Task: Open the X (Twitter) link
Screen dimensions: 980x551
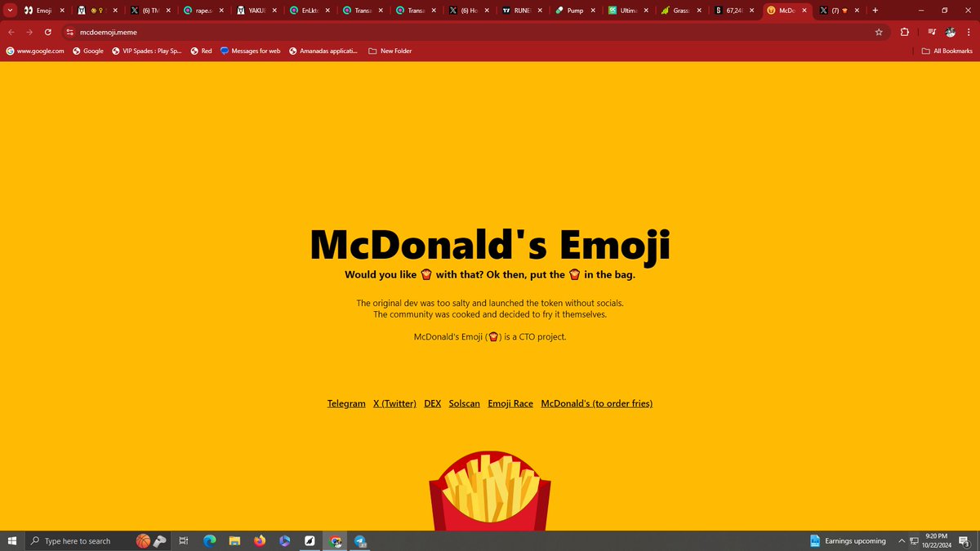Action: 394,403
